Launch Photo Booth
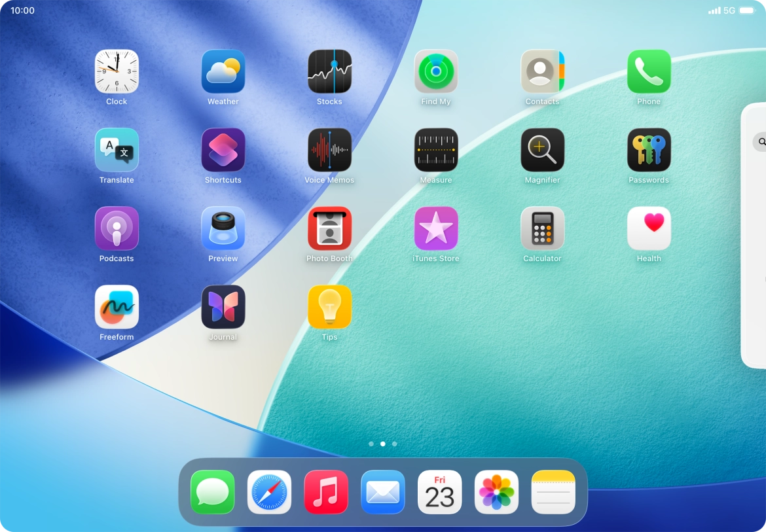The image size is (766, 532). click(329, 228)
